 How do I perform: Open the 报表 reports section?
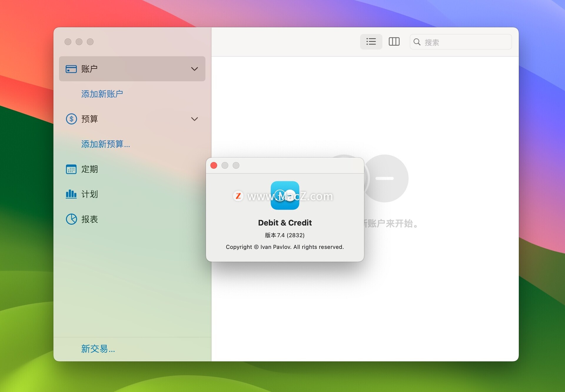point(132,219)
